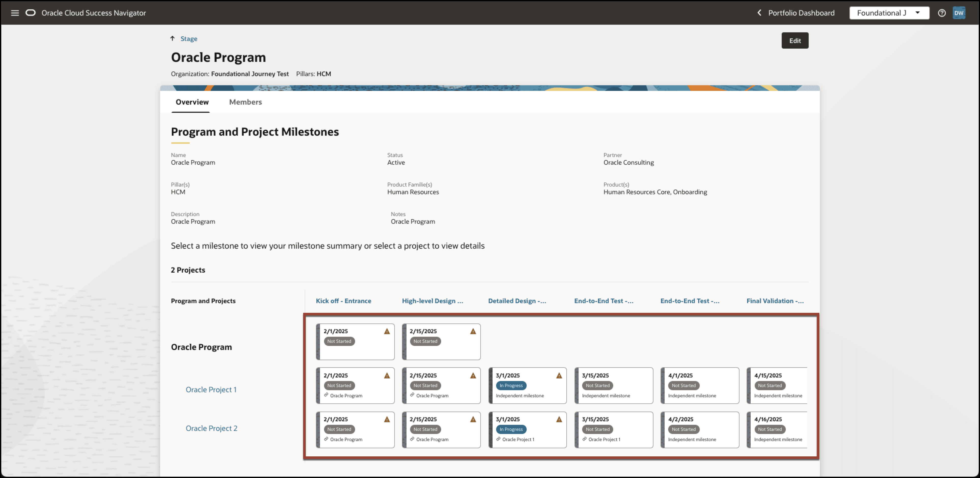The width and height of the screenshot is (980, 478).
Task: Click the Oracle Cloud Success Navigator title
Action: tap(94, 13)
